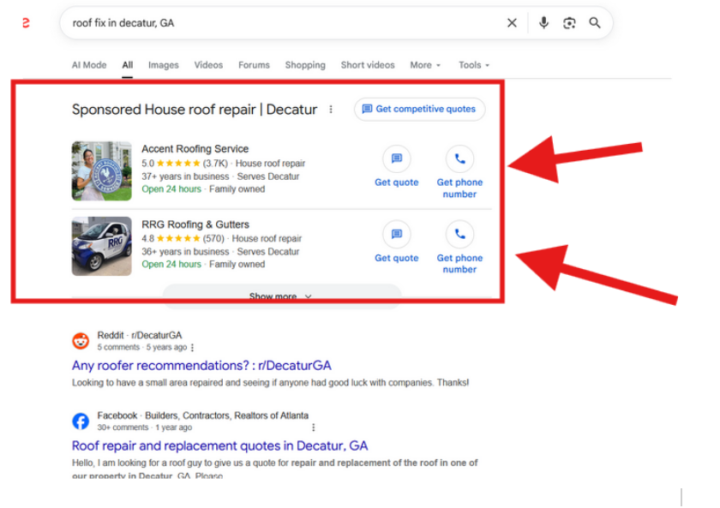The height and width of the screenshot is (508, 720).
Task: Click 'Get quote' label under Accent Roofing
Action: 397,182
